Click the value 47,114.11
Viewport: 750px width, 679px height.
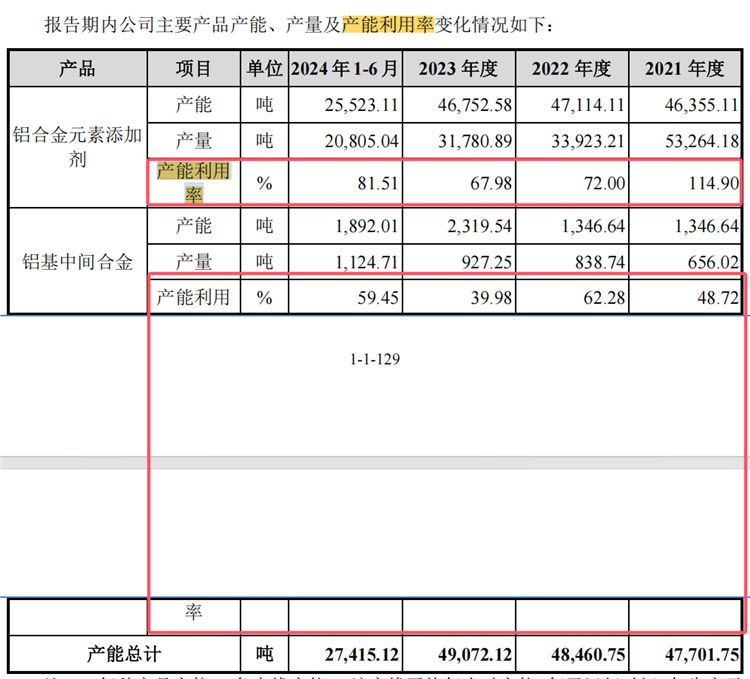coord(588,105)
